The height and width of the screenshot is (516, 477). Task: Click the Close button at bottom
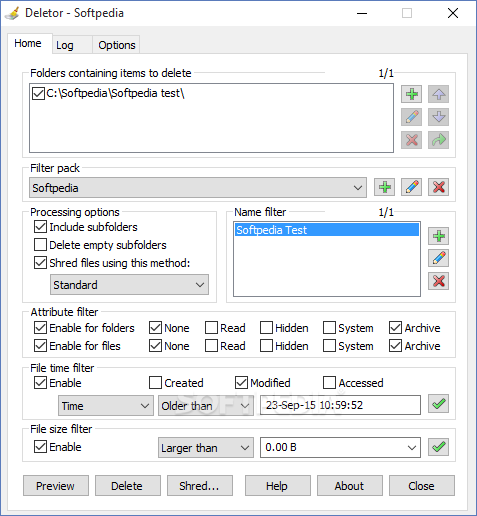point(422,486)
